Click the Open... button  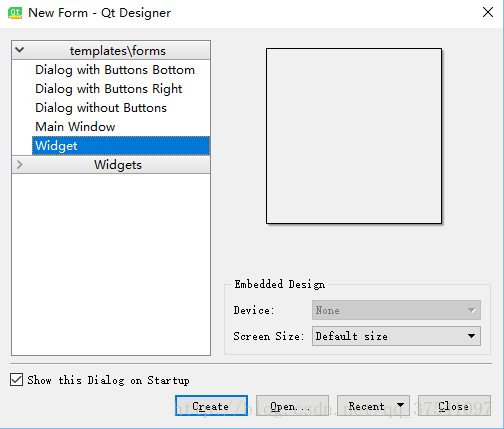click(x=292, y=406)
